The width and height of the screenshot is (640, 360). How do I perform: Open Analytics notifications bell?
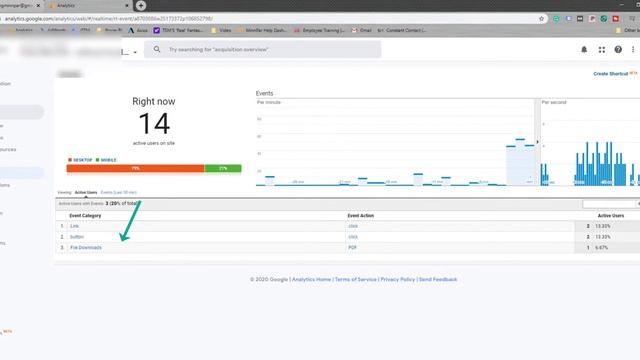point(584,49)
